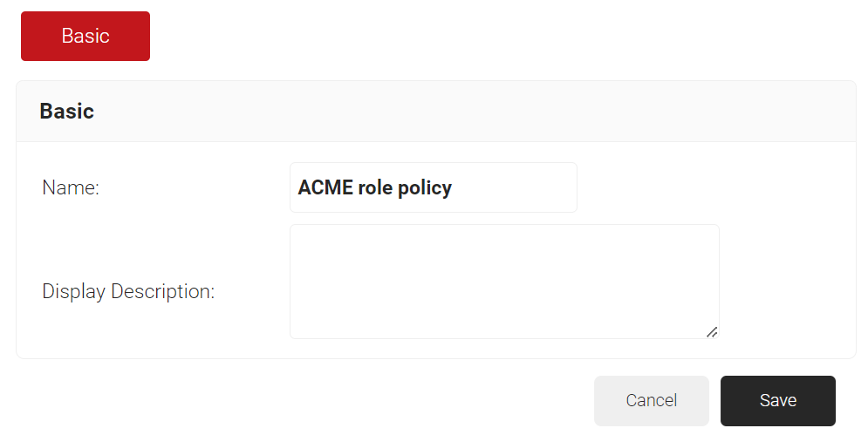
Task: Click the 'ACME role policy' text
Action: click(x=374, y=187)
